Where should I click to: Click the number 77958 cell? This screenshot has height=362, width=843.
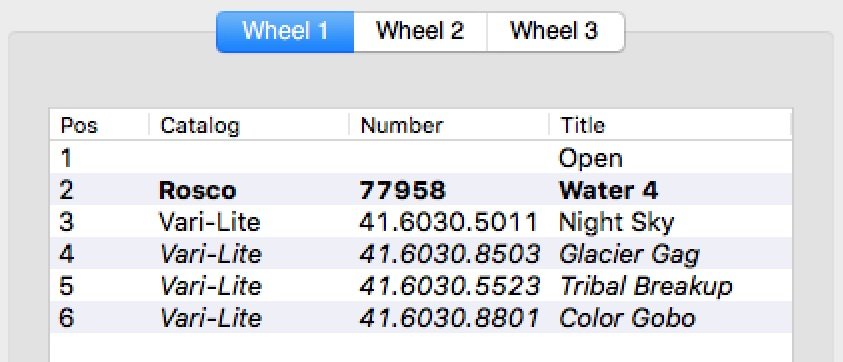403,190
